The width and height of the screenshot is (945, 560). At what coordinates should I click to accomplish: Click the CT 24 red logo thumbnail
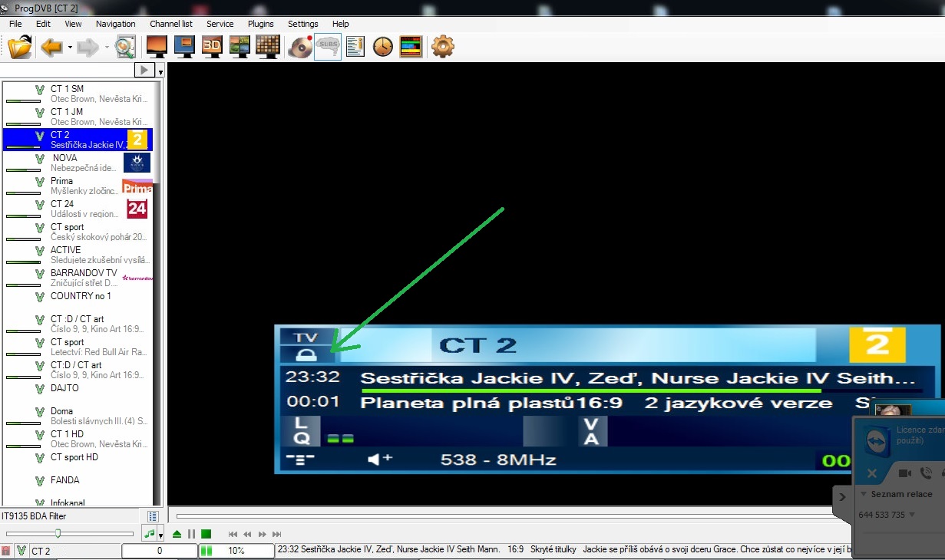(137, 209)
